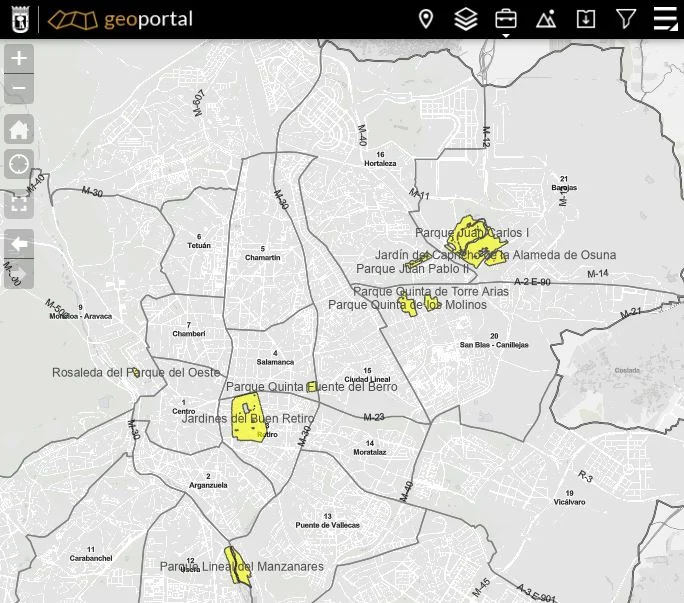Click the Ciudad Lineal district label
This screenshot has width=684, height=603.
367,375
